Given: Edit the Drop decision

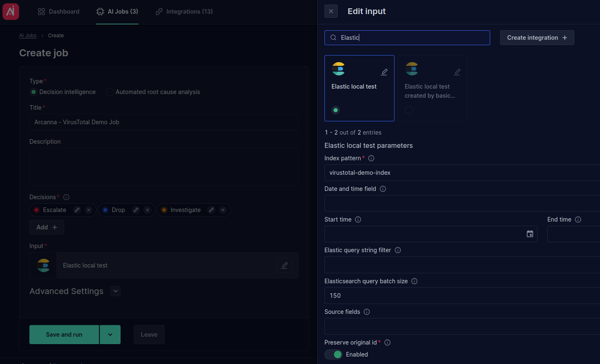Looking at the screenshot, I should (x=136, y=210).
